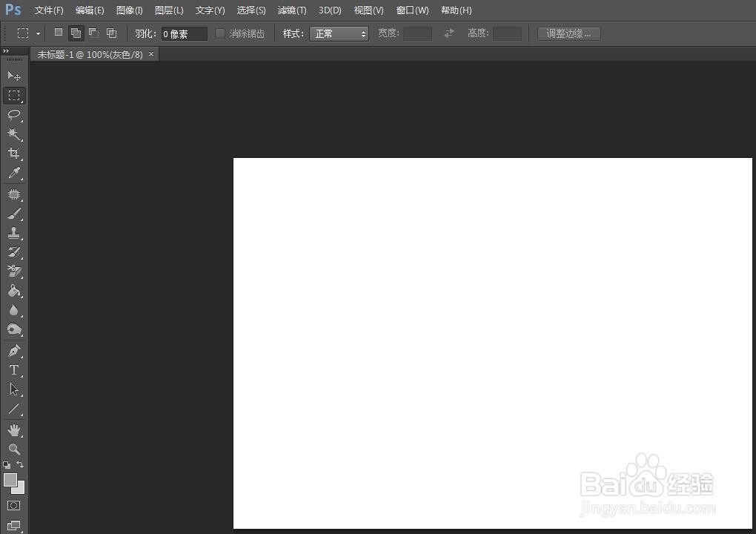
Task: Click the 高度 height field
Action: 507,34
